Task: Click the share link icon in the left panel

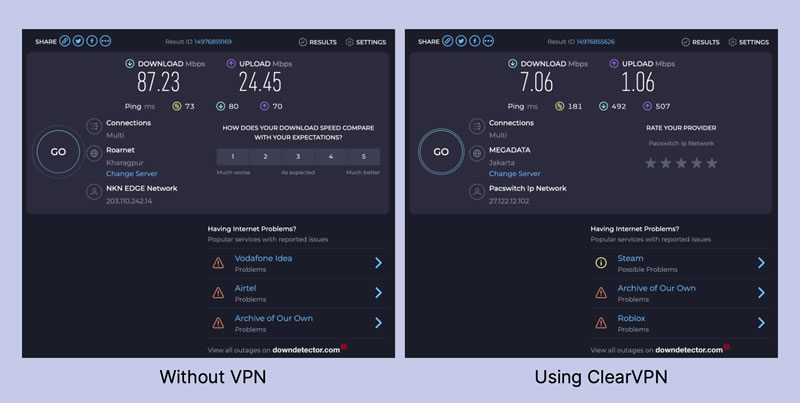Action: (65, 41)
